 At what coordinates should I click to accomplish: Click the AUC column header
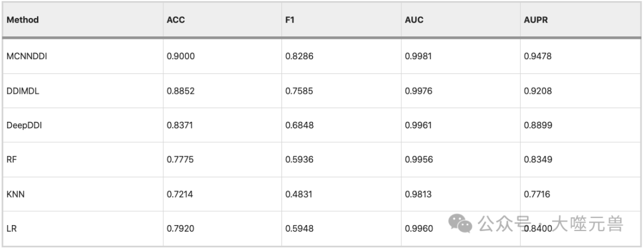(x=414, y=20)
